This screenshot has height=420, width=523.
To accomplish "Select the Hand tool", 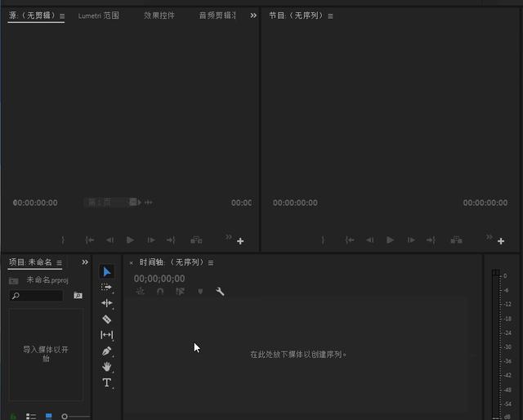I will coord(107,367).
